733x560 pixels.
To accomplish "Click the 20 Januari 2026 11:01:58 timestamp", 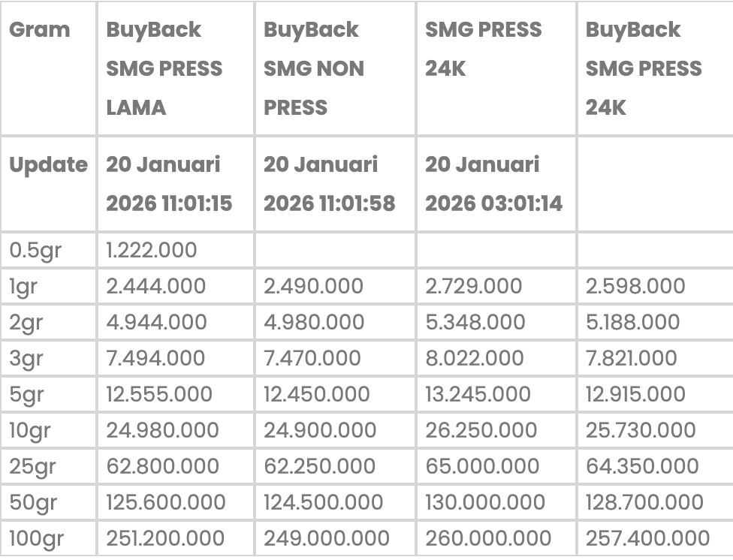I will [x=329, y=184].
